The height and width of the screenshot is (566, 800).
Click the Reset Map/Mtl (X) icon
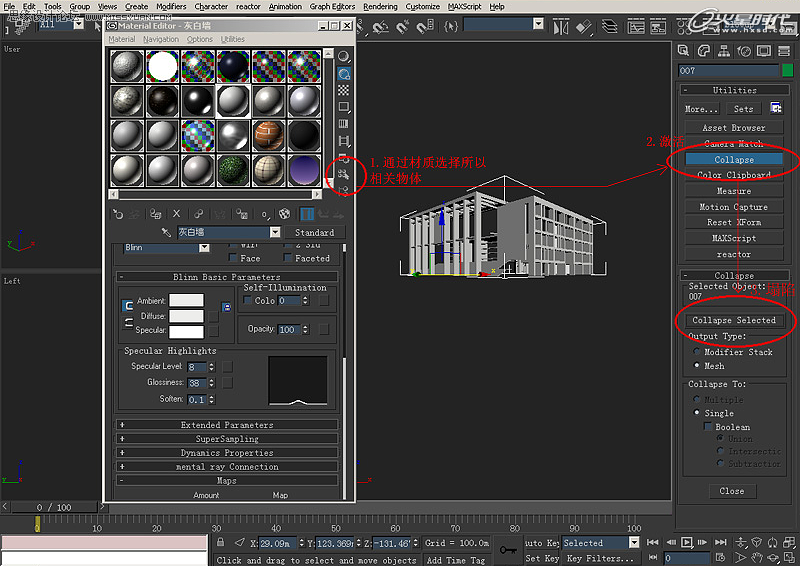coord(177,213)
